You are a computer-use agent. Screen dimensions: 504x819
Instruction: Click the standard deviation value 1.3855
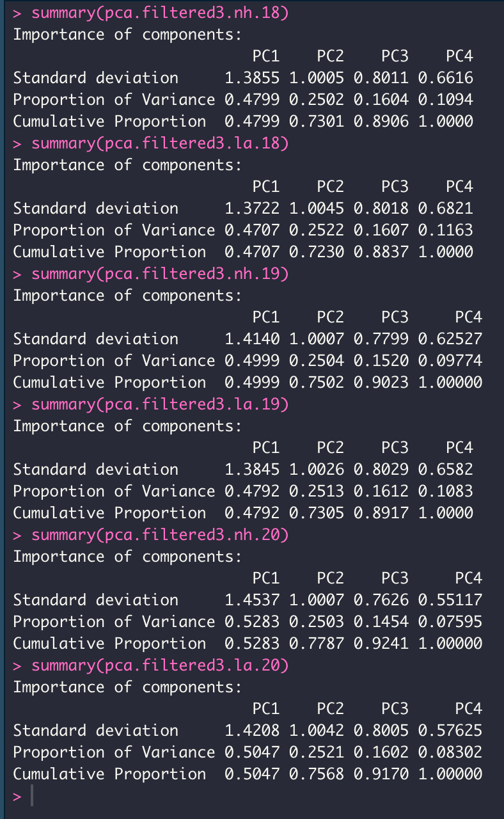point(252,78)
